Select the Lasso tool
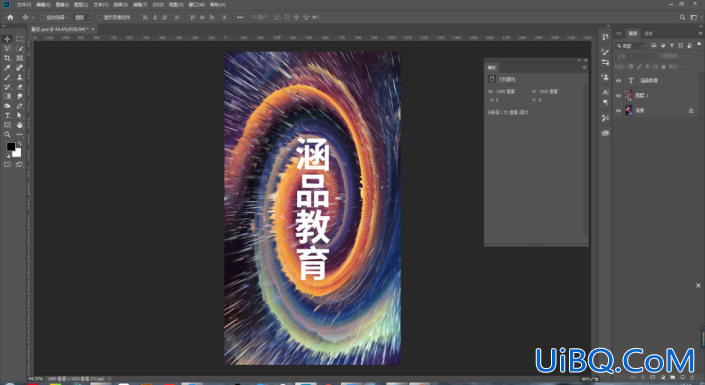Image resolution: width=705 pixels, height=385 pixels. (x=7, y=49)
